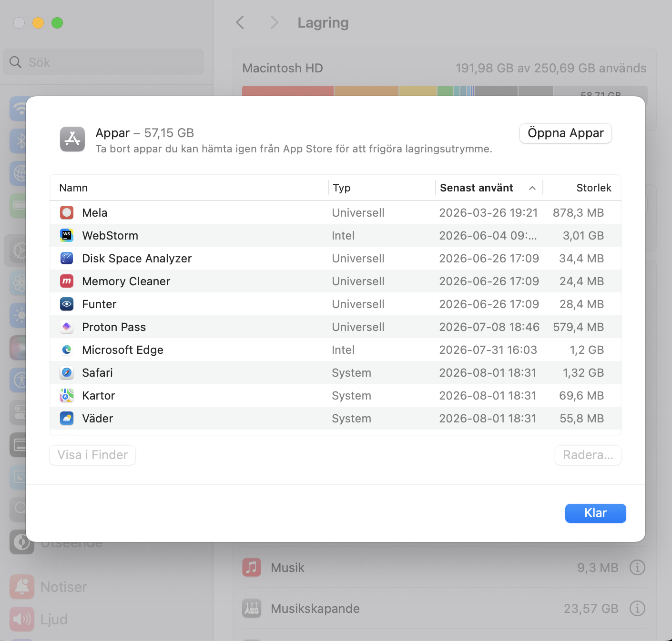The width and height of the screenshot is (672, 641).
Task: Click the Visa i Finder button
Action: point(92,455)
